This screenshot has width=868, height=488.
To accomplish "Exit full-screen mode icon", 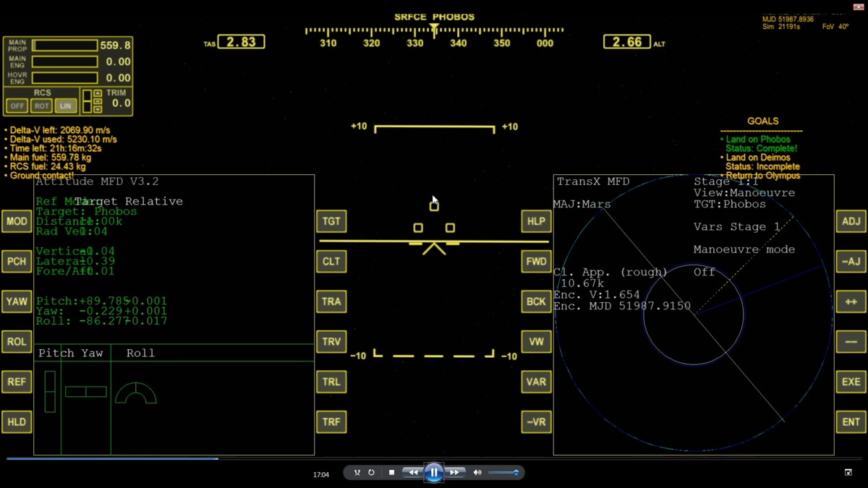I will pyautogui.click(x=848, y=473).
